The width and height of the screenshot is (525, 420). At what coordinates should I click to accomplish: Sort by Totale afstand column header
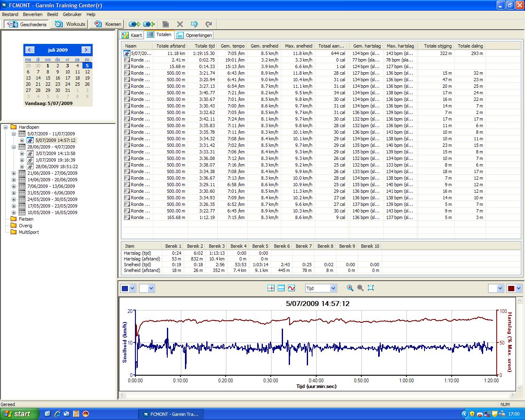(x=171, y=46)
